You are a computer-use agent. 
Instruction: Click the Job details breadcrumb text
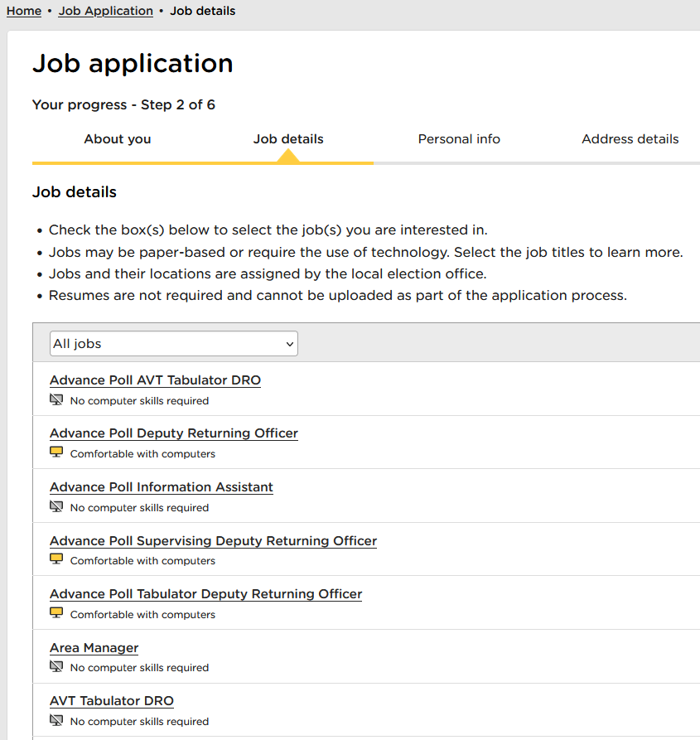pyautogui.click(x=203, y=11)
